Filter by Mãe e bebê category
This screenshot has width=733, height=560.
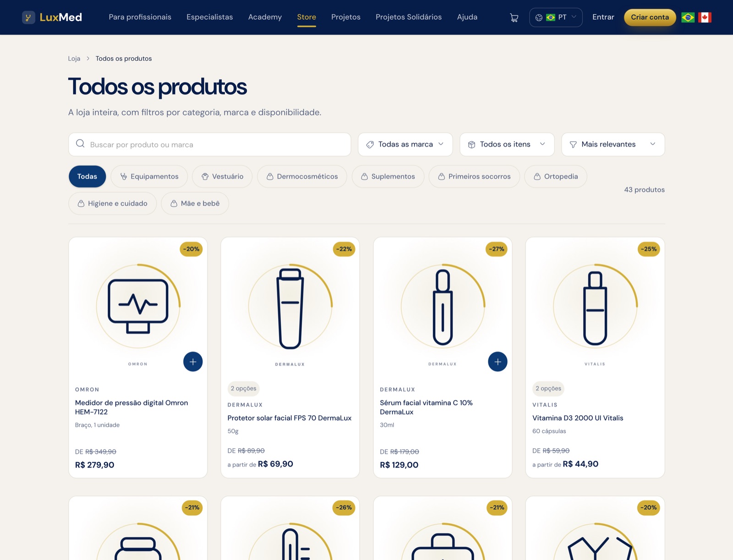click(x=195, y=203)
